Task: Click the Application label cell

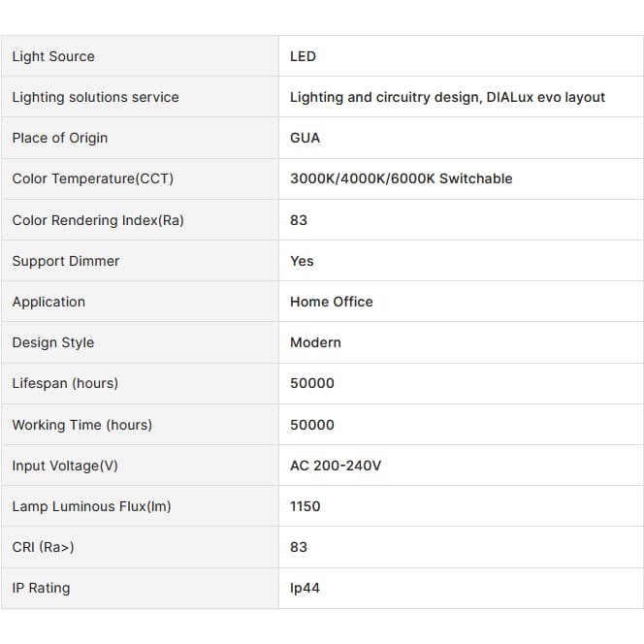Action: pos(140,302)
